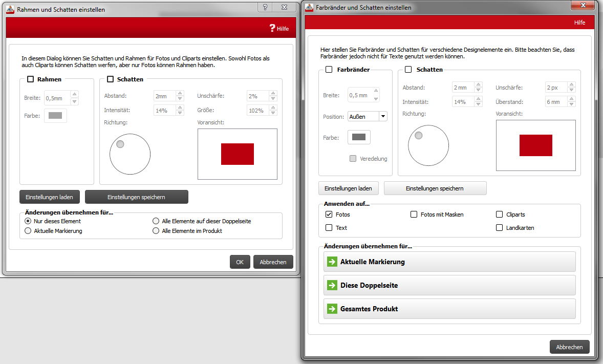Click the Rahmen Farbe gray swatch
The image size is (603, 364).
tap(55, 116)
